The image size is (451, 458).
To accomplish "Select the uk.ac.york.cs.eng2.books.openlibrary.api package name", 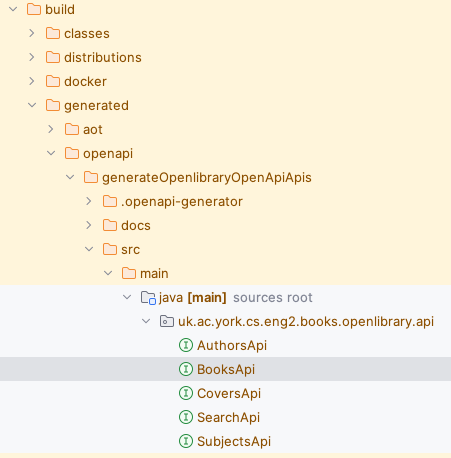I will click(x=306, y=322).
